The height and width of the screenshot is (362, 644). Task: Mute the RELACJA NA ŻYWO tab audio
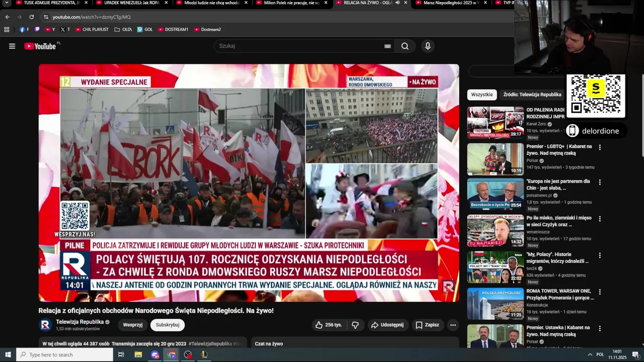(x=397, y=3)
